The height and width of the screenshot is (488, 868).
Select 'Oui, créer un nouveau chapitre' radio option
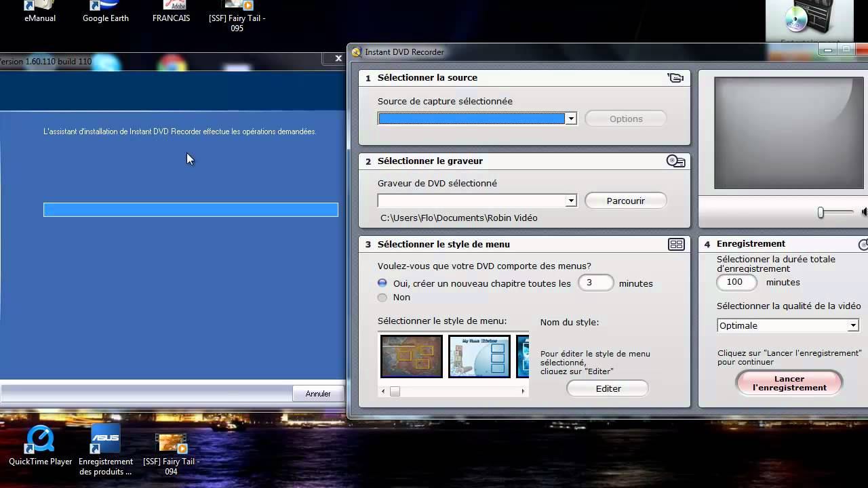pos(382,283)
